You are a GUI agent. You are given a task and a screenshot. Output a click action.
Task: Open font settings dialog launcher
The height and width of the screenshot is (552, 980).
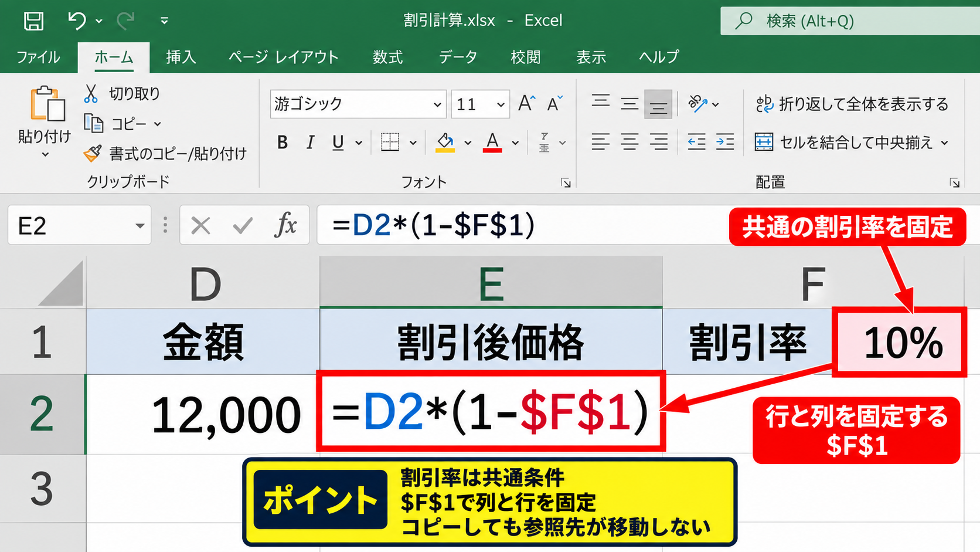click(566, 183)
